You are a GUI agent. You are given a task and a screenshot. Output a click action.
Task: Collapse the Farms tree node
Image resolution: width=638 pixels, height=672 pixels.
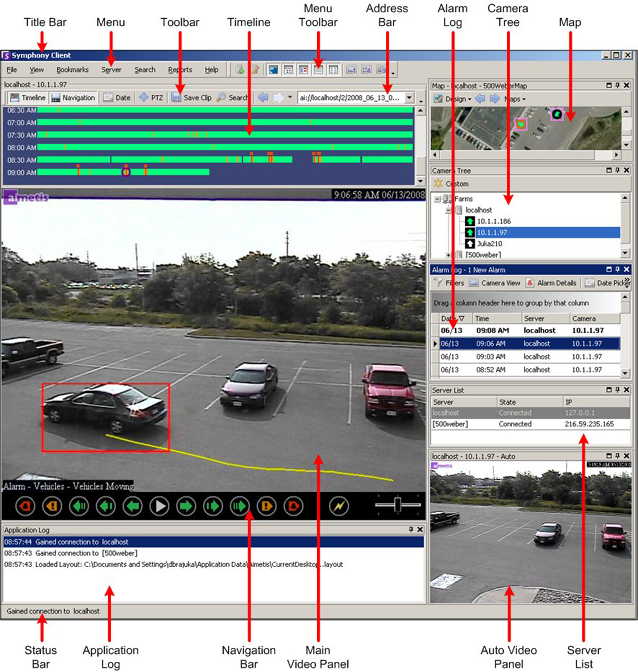tap(438, 199)
